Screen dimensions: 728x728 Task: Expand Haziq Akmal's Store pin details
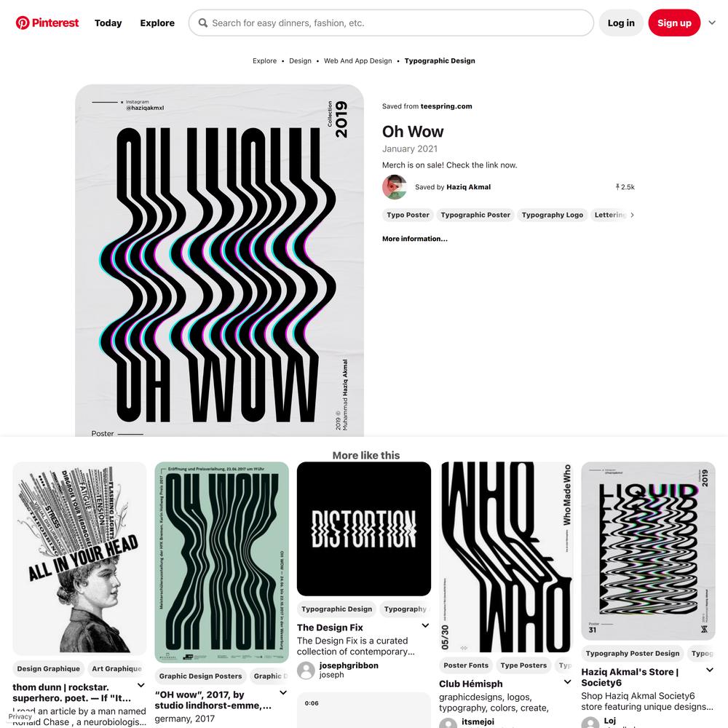[x=709, y=670]
